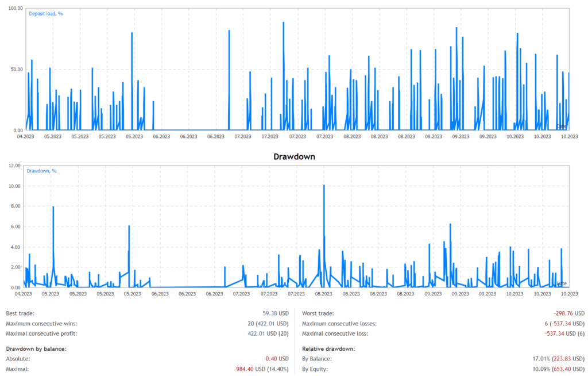
Task: Click the 04.2023 date under Deposit load chart
Action: pyautogui.click(x=25, y=136)
